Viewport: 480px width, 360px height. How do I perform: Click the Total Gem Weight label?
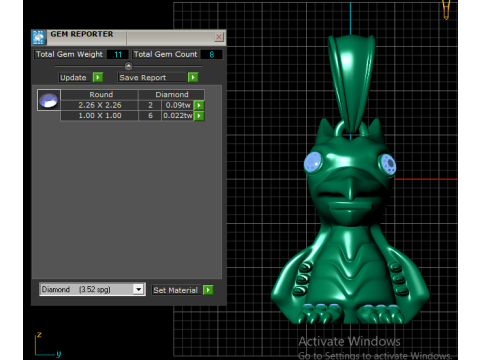pos(69,54)
